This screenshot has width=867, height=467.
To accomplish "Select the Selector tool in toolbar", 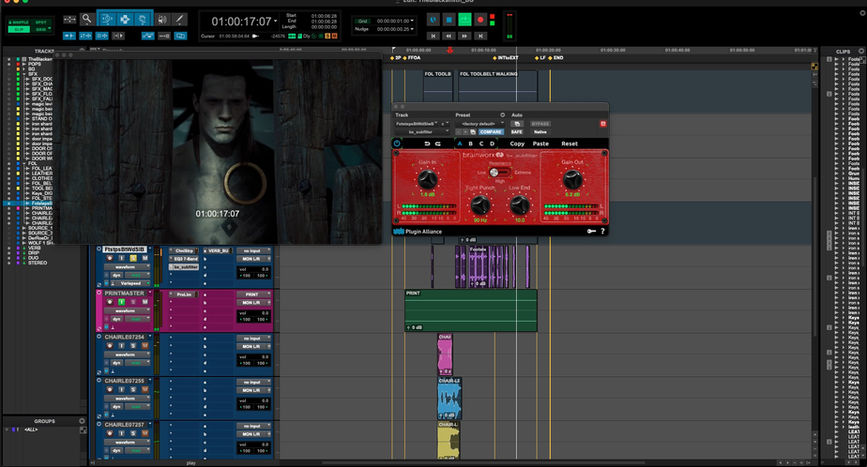I will pyautogui.click(x=126, y=19).
